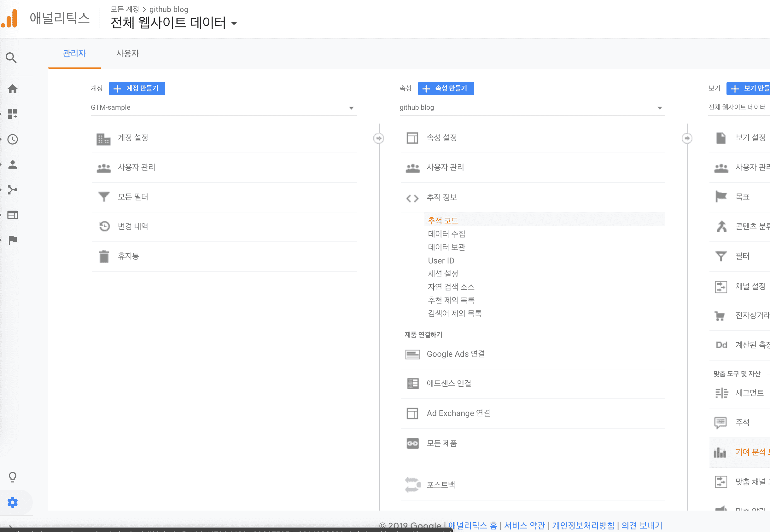Click the 계정 만들기 button
The width and height of the screenshot is (770, 532).
(x=137, y=88)
